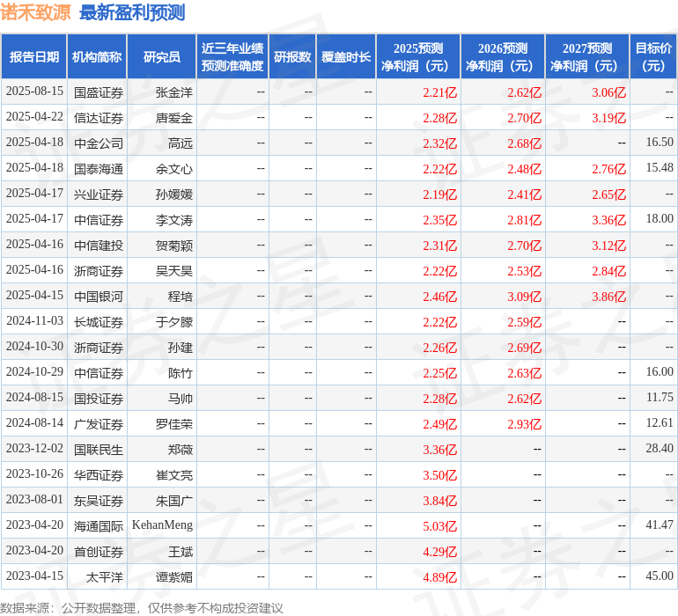
Task: Click 中金公司 institution cell
Action: click(99, 143)
